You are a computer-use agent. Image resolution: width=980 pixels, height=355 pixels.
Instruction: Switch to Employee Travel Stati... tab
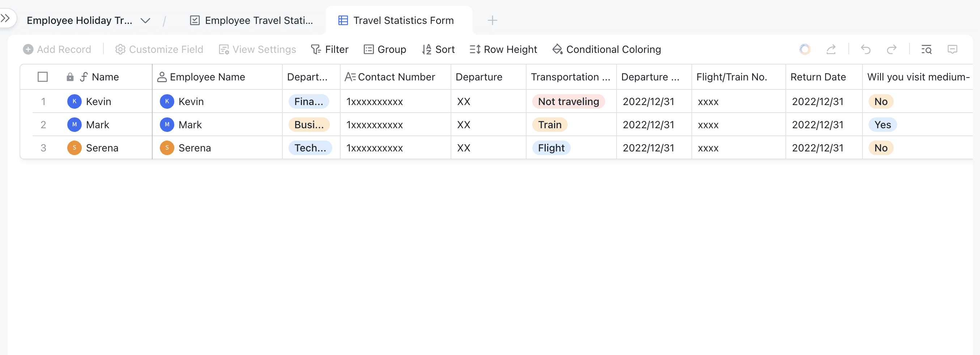251,21
